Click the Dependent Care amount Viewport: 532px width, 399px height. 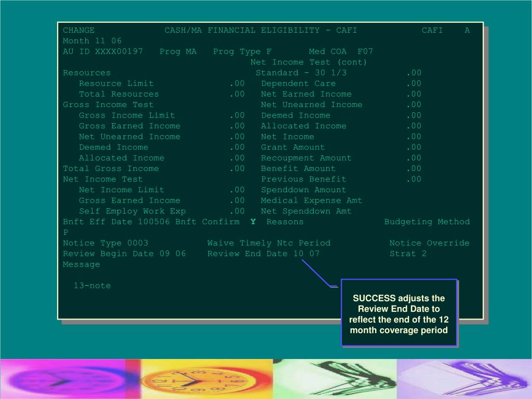tap(414, 84)
